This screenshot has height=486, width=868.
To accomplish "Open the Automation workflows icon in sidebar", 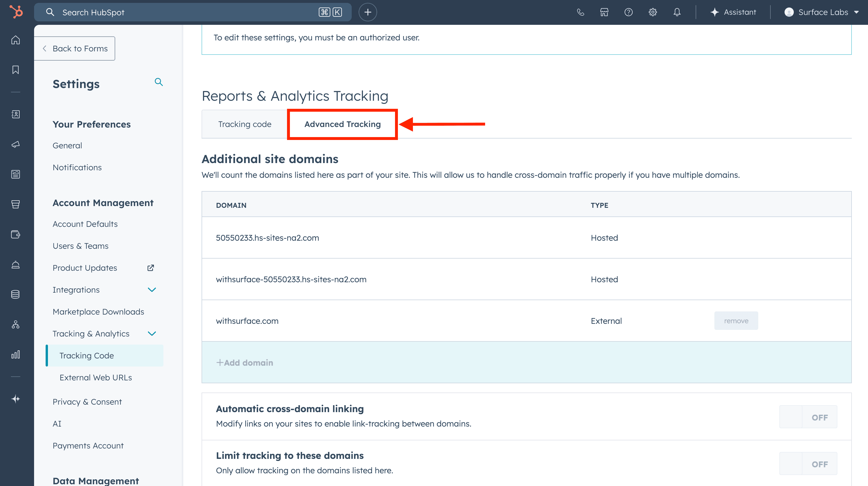I will (x=16, y=324).
